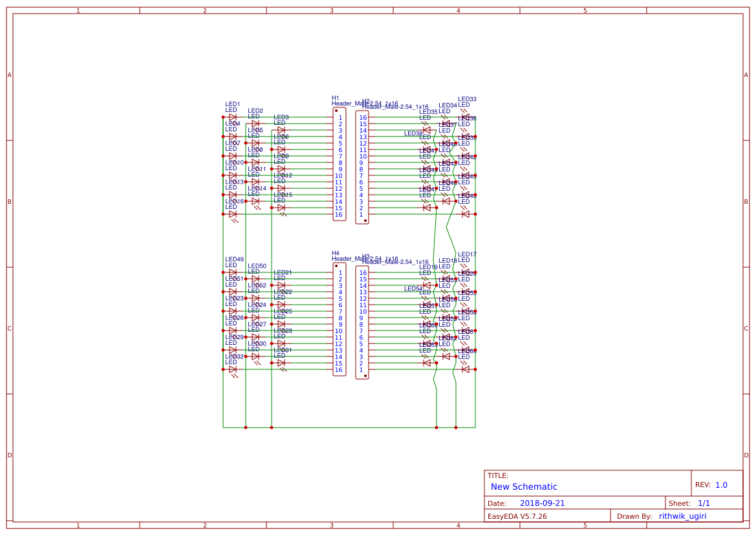
Task: Click the REV 1.0 value
Action: tap(721, 485)
